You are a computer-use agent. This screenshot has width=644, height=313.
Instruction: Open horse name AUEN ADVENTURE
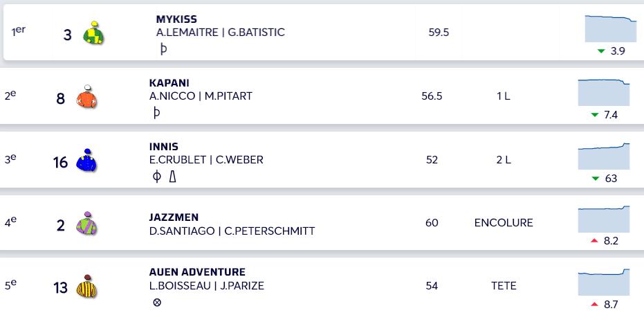(197, 272)
